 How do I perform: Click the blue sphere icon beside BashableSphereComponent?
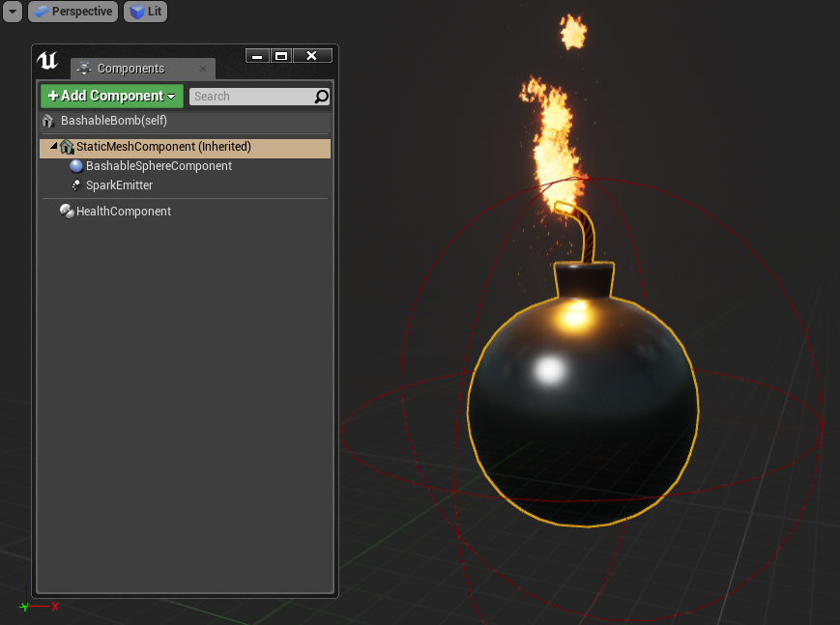74,165
